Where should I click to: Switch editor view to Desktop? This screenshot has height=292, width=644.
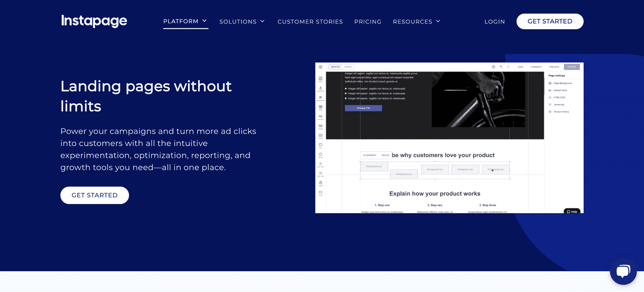coord(335,67)
